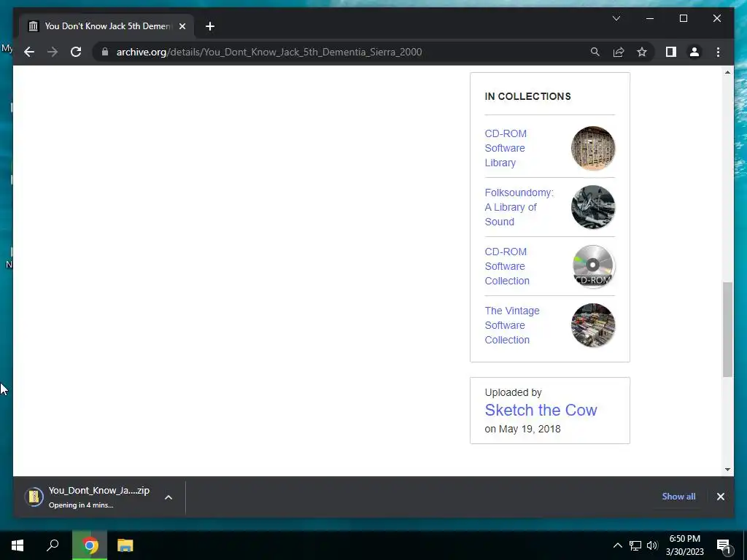The width and height of the screenshot is (747, 560).
Task: Open CD-ROM Software Library link
Action: tap(506, 148)
